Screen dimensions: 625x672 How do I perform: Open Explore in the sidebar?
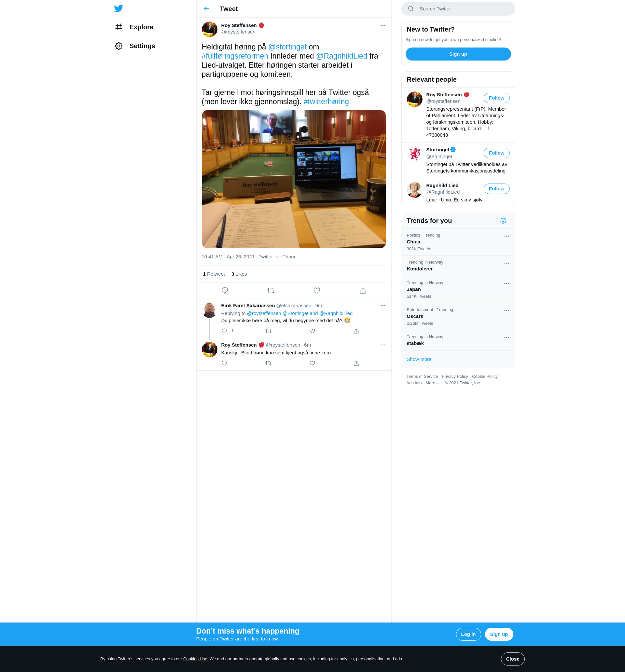[141, 27]
